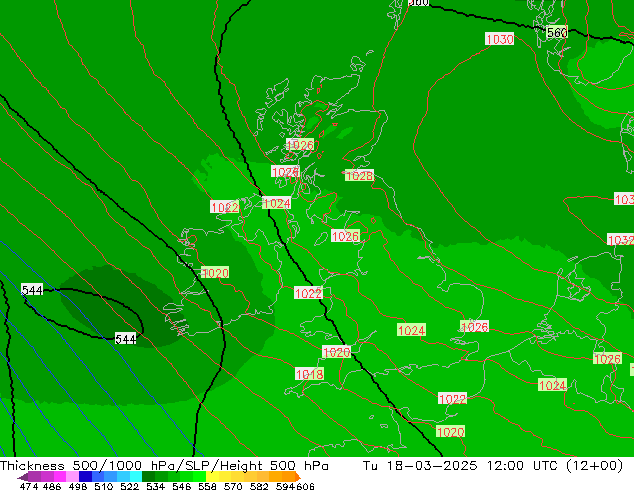The width and height of the screenshot is (634, 490).
Task: Click the 510 legend value
Action: click(104, 486)
